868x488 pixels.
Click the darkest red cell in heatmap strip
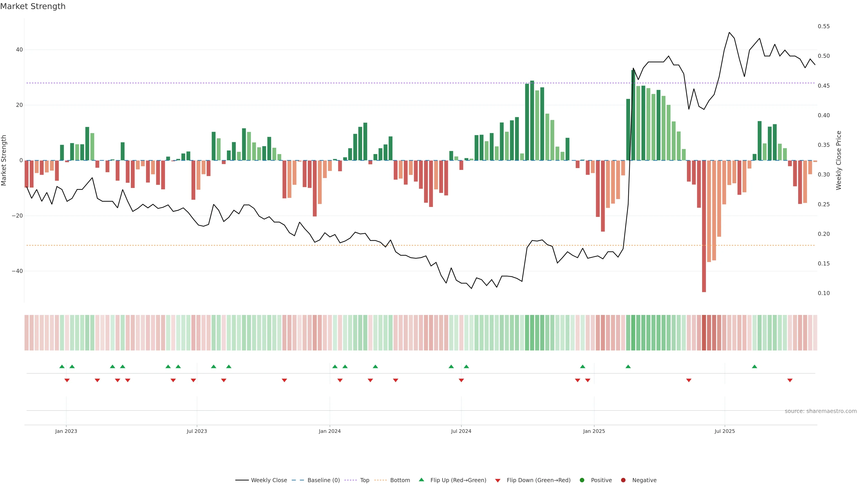704,333
